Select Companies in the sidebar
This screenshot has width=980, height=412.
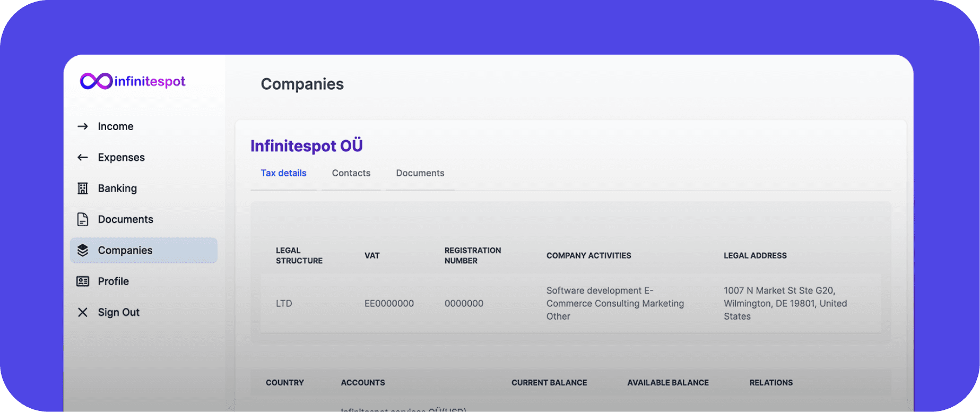coord(144,250)
